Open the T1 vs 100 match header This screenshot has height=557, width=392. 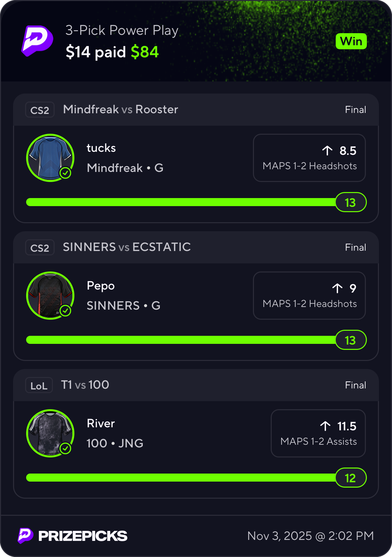coord(85,385)
